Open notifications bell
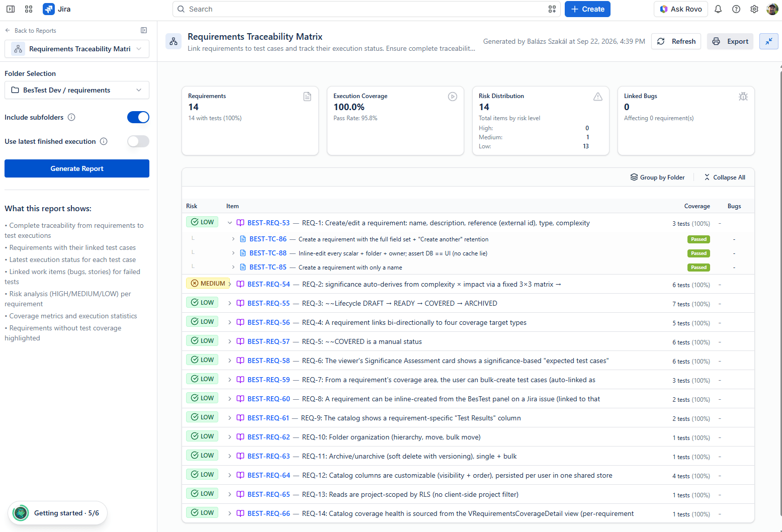The height and width of the screenshot is (532, 782). (x=718, y=9)
